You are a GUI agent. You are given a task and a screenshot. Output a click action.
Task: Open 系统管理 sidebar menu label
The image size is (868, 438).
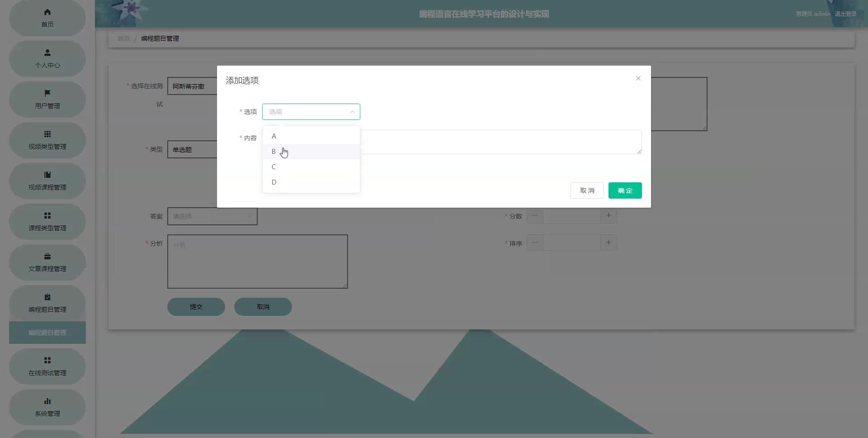(47, 414)
